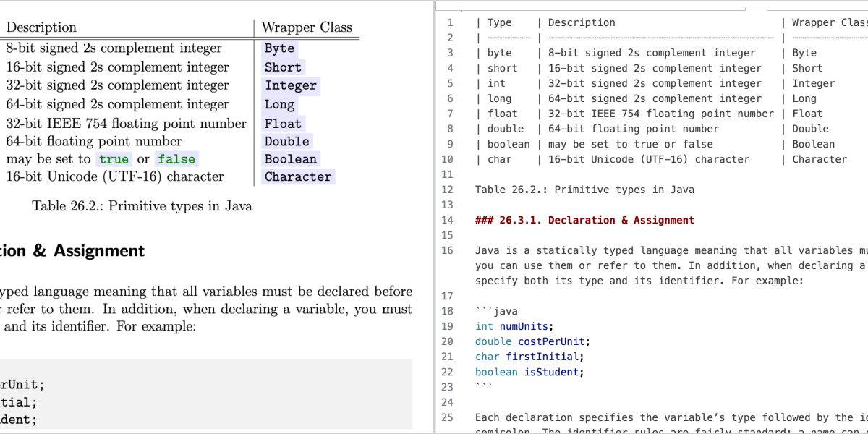Click line number 18 in the editor gutter
Image resolution: width=868 pixels, height=434 pixels.
click(447, 311)
